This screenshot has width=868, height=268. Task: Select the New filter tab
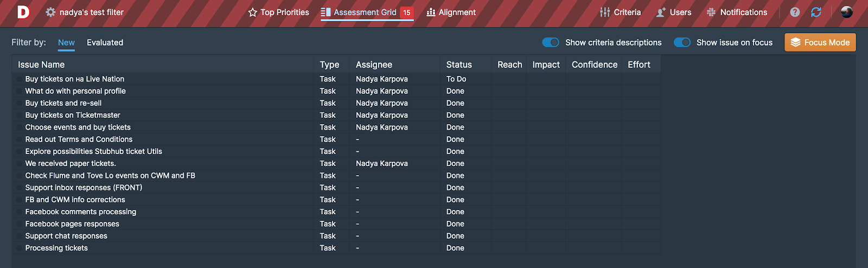tap(66, 42)
